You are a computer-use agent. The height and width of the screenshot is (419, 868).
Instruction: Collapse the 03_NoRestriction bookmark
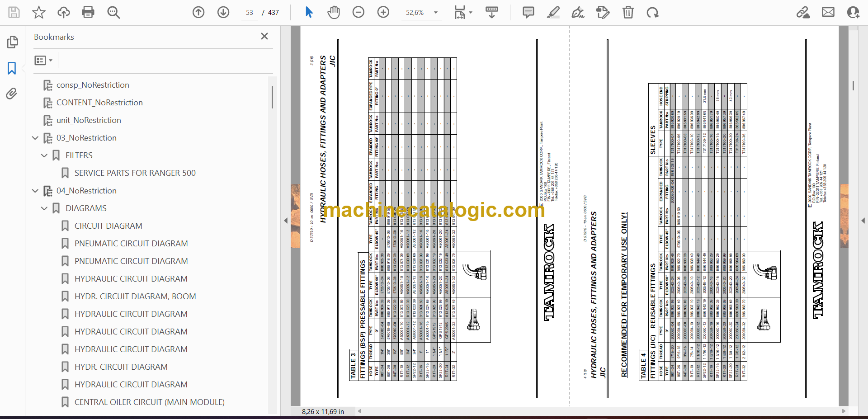click(x=35, y=138)
